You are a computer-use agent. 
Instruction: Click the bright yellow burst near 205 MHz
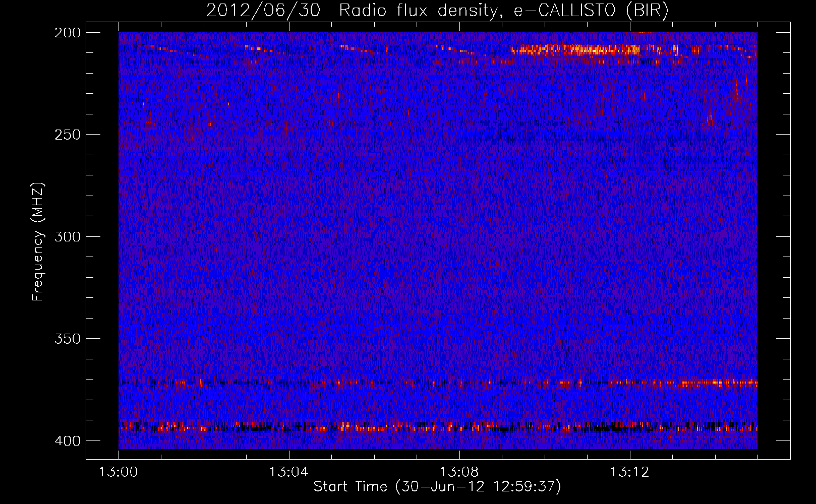[575, 50]
